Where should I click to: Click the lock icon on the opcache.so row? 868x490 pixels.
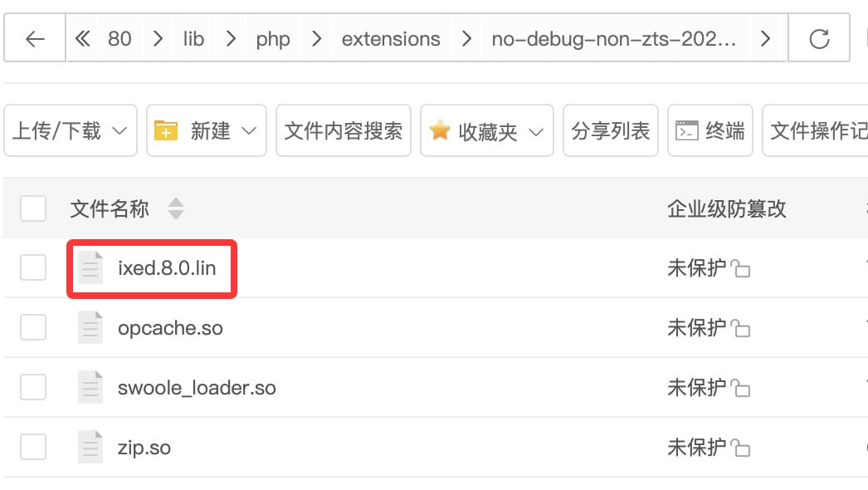coord(742,330)
